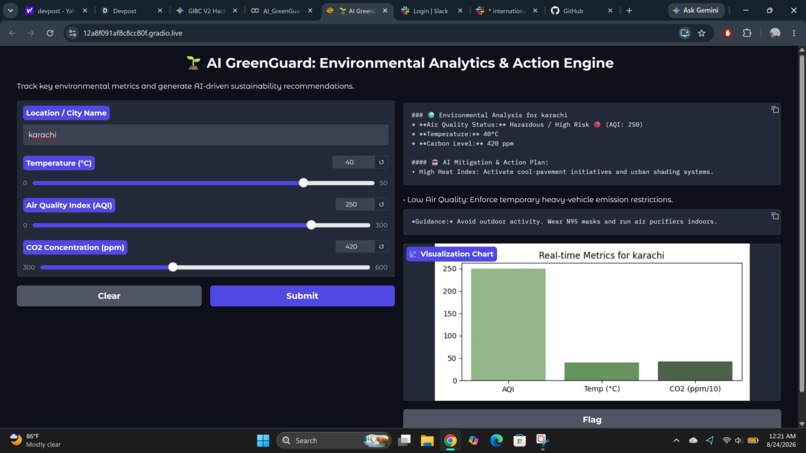Click the browser back arrow

[12, 33]
